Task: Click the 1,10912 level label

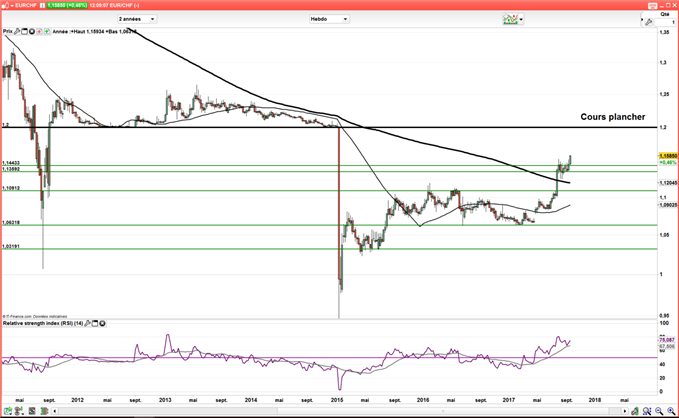Action: click(x=11, y=188)
